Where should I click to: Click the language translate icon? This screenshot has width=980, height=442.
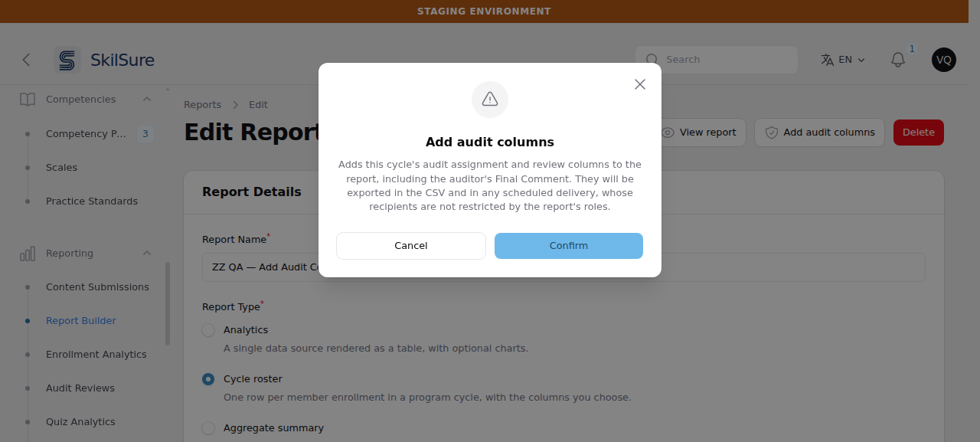[x=828, y=60]
